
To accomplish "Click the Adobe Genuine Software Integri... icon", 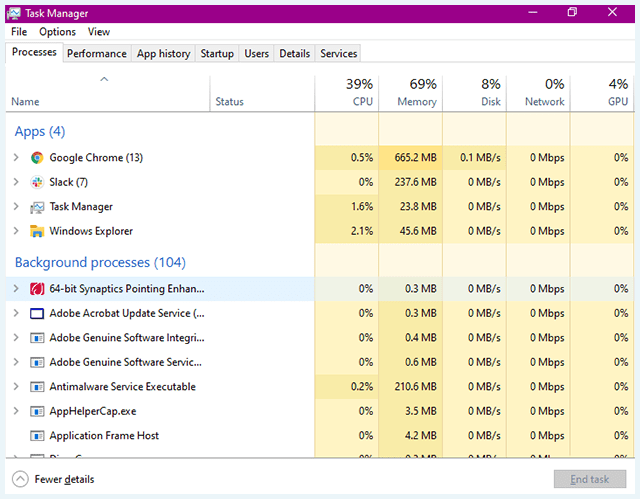I will (x=37, y=338).
